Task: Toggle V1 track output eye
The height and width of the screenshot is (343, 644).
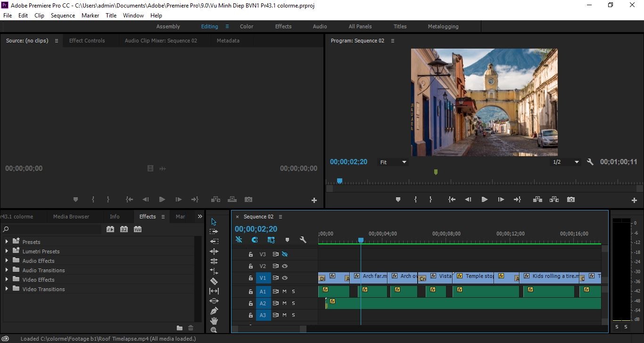Action: pos(285,278)
